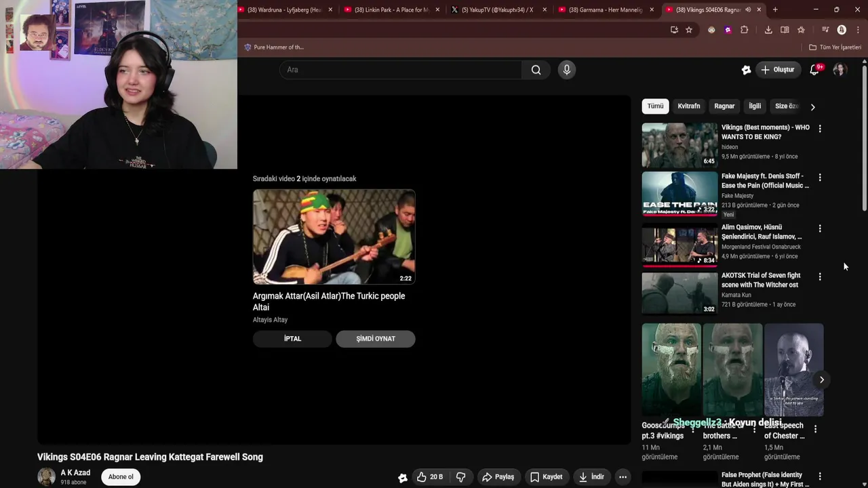Close the YakupTV X tab
The width and height of the screenshot is (868, 488).
[x=544, y=9]
